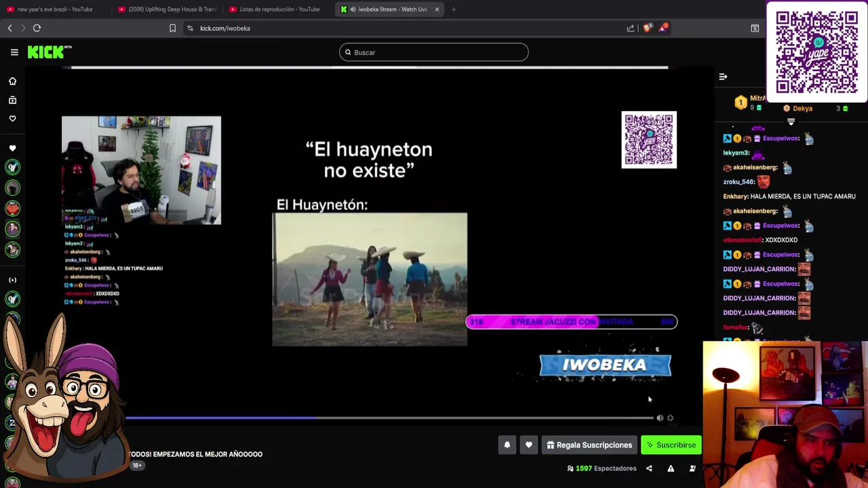Open the lekyam3 username in chat
This screenshot has width=868, height=488.
click(736, 152)
